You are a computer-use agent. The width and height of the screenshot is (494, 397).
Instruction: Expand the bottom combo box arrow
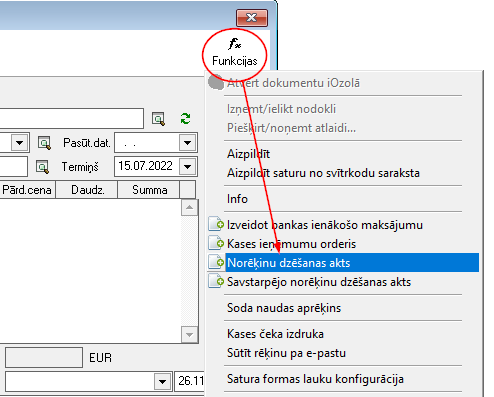(162, 381)
